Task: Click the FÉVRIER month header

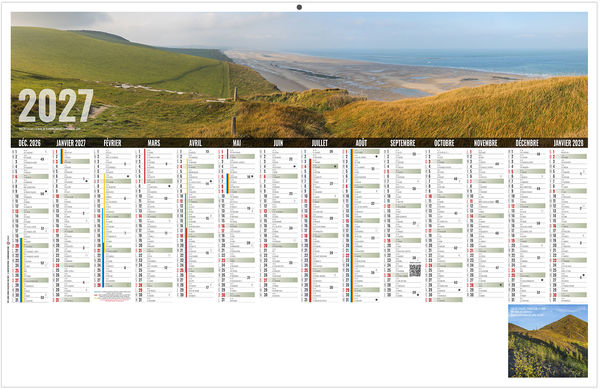Action: (112, 143)
